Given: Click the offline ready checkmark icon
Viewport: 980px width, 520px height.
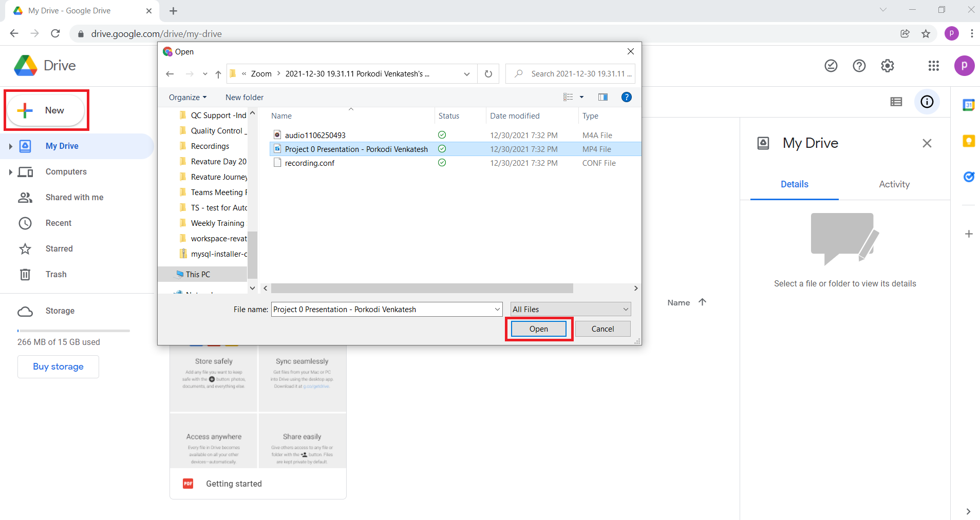Looking at the screenshot, I should click(x=831, y=66).
